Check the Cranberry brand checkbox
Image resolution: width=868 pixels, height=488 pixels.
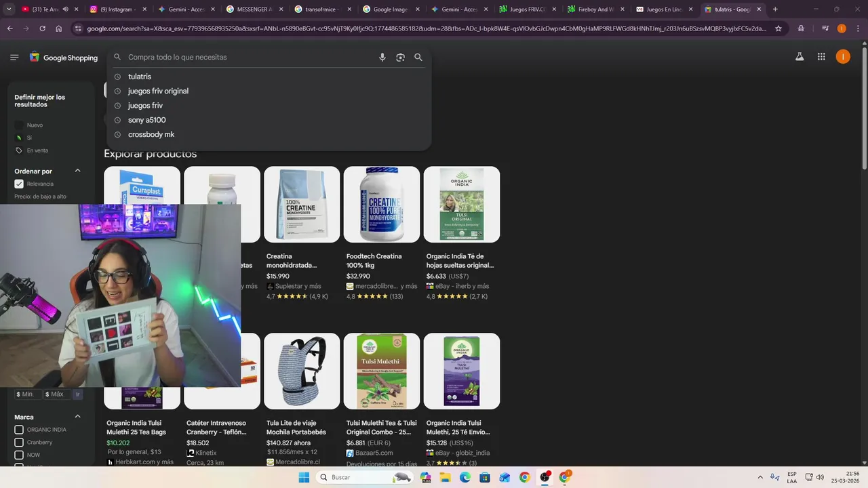tap(19, 443)
